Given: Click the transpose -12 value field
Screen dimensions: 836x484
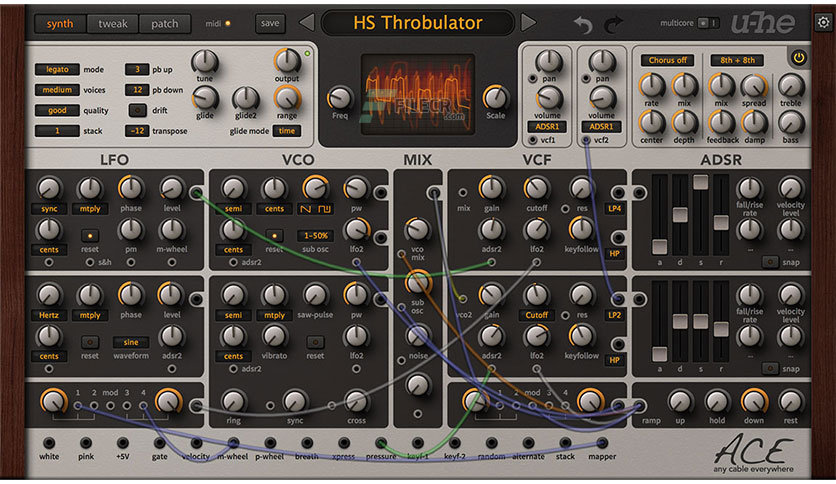Looking at the screenshot, I should (138, 131).
